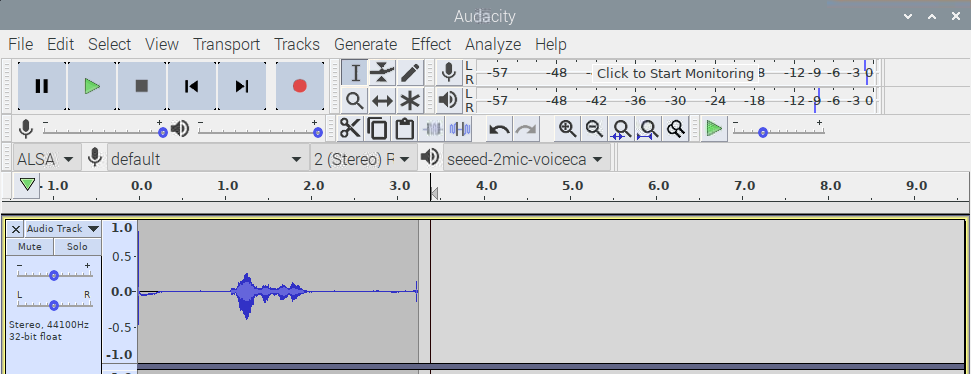Open the recording device default dropdown

[x=207, y=159]
